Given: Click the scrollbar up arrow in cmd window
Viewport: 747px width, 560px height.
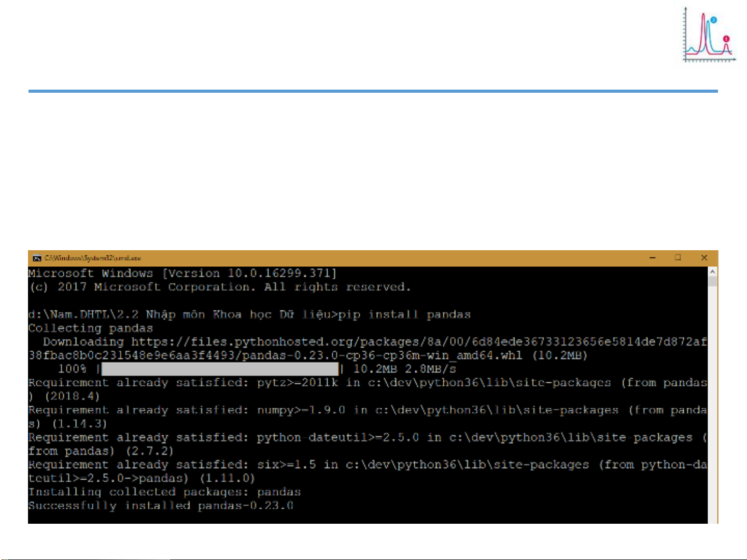Looking at the screenshot, I should click(712, 271).
